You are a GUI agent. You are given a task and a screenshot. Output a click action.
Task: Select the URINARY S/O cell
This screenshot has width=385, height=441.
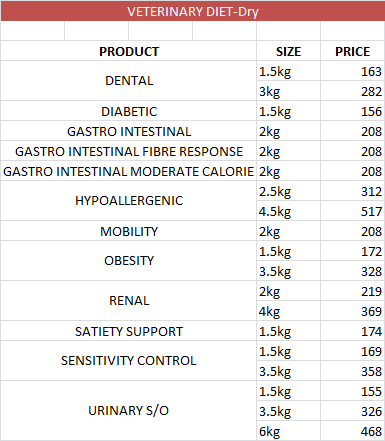click(129, 411)
